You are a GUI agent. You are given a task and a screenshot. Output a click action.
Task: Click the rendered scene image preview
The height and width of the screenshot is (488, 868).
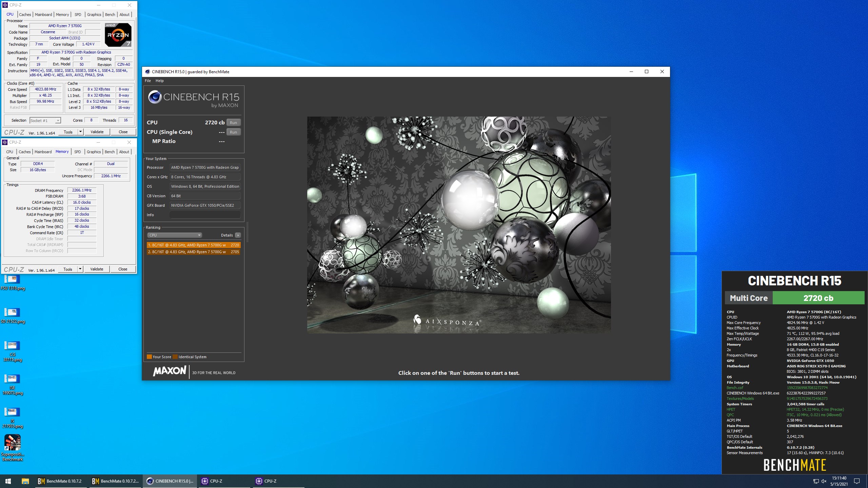(x=459, y=225)
